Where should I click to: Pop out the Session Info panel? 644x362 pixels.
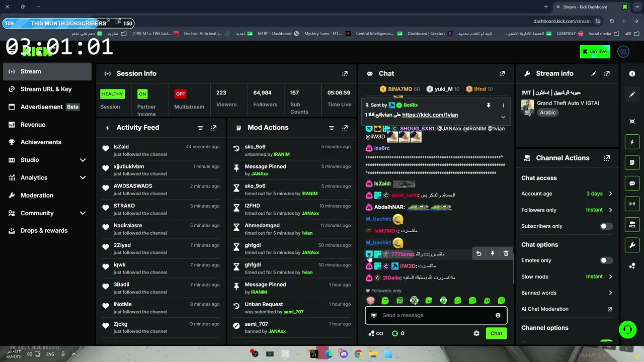point(345,73)
